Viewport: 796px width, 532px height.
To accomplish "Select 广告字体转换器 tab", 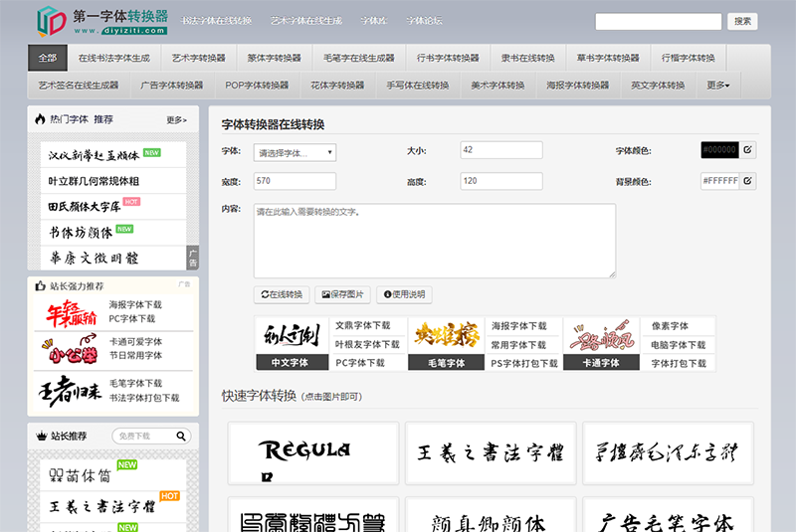I will click(171, 86).
